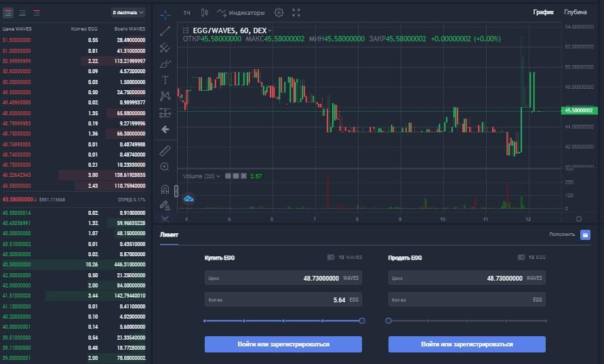
Task: Show only bids in order book
Action: [x=22, y=13]
